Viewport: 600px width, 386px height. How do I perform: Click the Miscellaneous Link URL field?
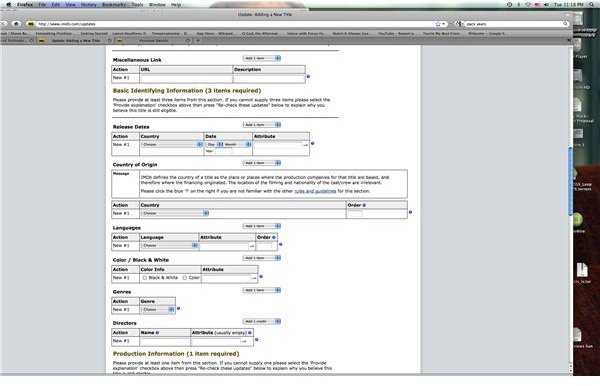click(186, 78)
